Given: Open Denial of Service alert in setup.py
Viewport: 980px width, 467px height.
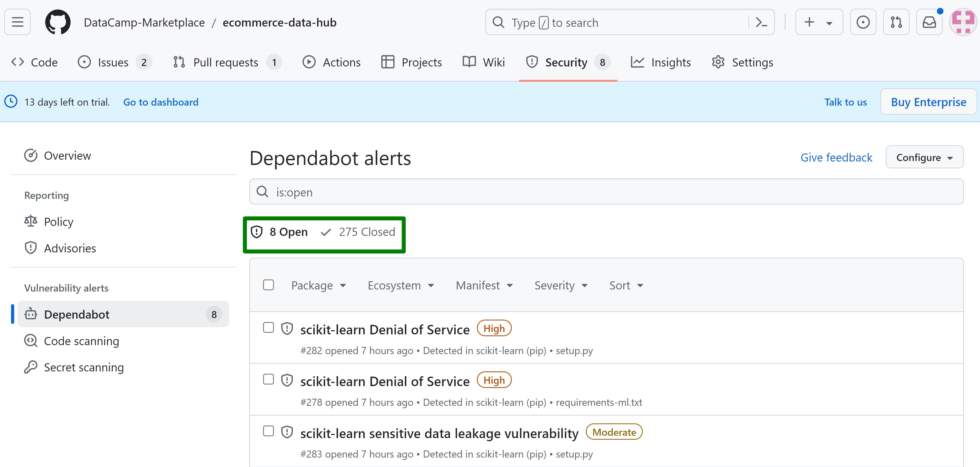Looking at the screenshot, I should (385, 330).
